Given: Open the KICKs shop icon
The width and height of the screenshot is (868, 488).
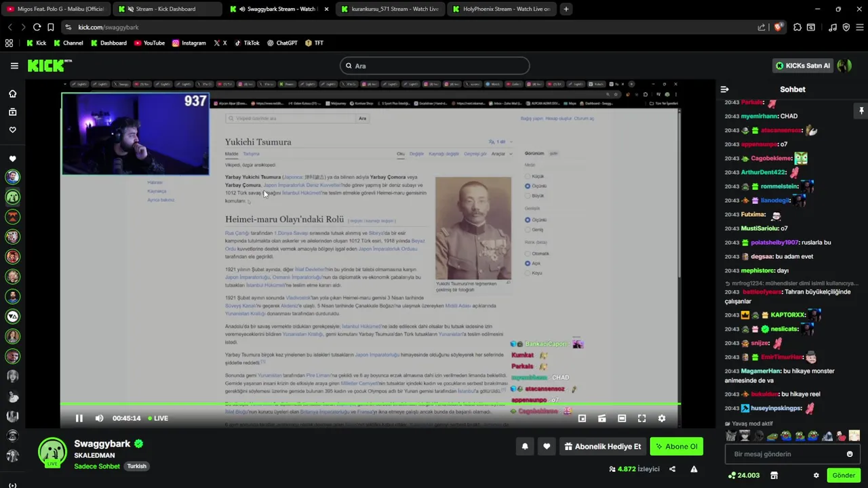Looking at the screenshot, I should point(774,476).
